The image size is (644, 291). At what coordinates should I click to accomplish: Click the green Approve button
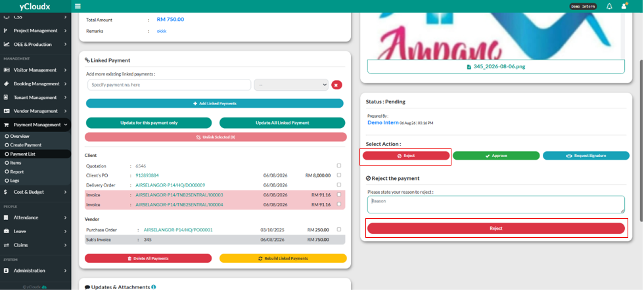(x=496, y=156)
